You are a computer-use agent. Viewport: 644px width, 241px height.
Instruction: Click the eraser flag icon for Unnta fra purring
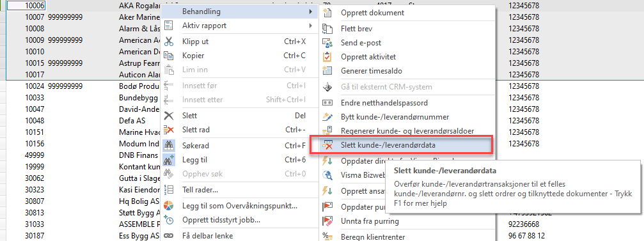(327, 221)
